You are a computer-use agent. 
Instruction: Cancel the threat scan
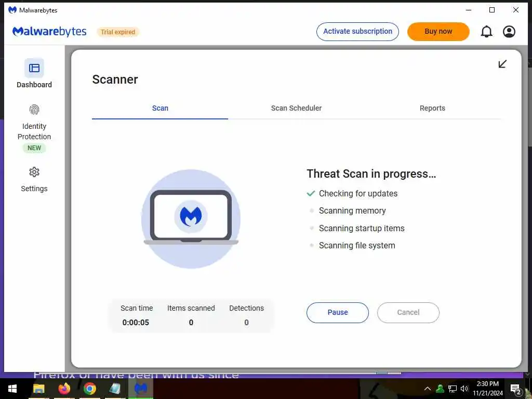pos(408,312)
